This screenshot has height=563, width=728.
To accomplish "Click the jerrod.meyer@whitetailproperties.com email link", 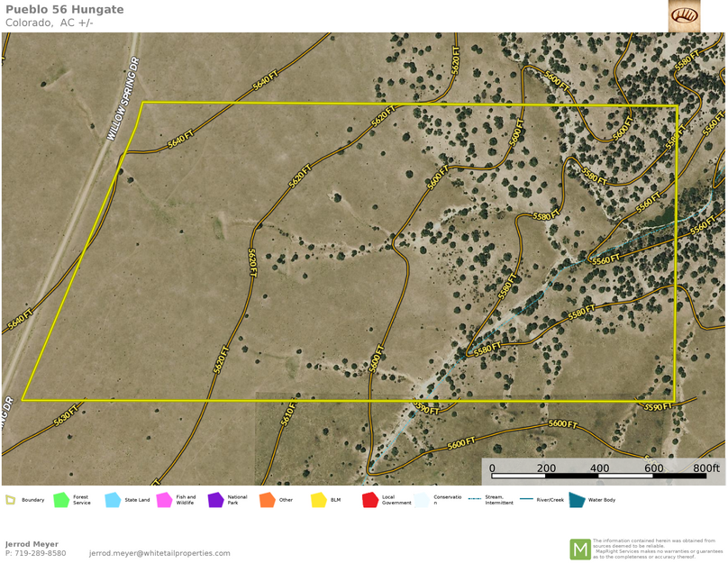I will point(159,553).
